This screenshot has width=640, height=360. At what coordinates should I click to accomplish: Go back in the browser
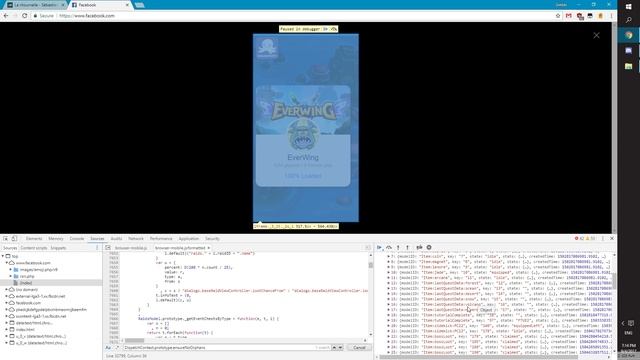coord(6,16)
